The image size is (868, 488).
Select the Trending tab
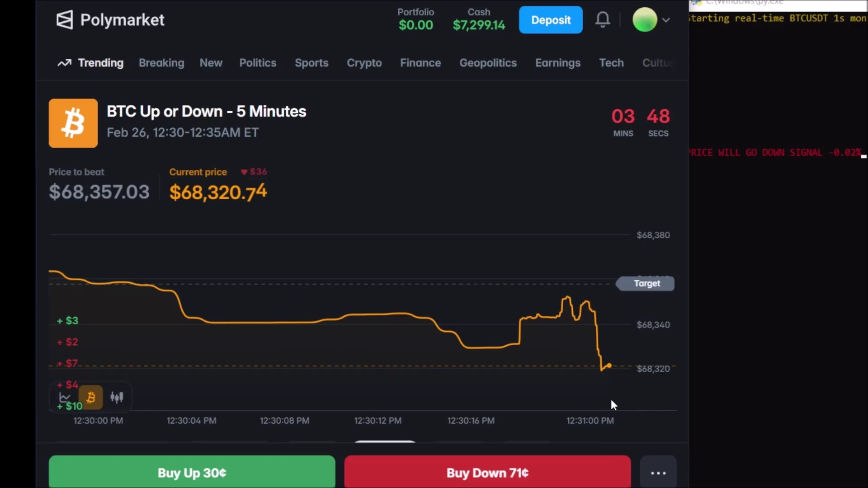tap(90, 63)
